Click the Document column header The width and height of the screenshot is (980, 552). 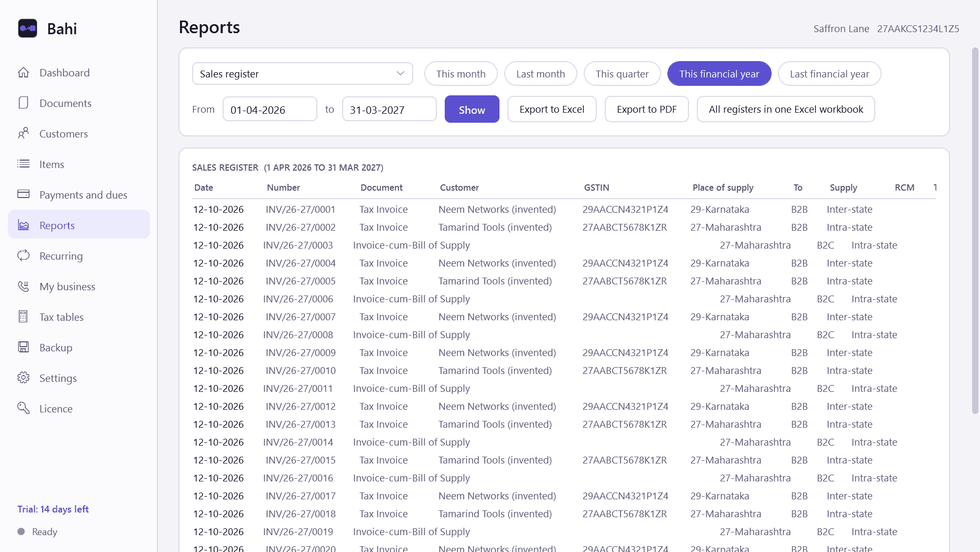(381, 188)
